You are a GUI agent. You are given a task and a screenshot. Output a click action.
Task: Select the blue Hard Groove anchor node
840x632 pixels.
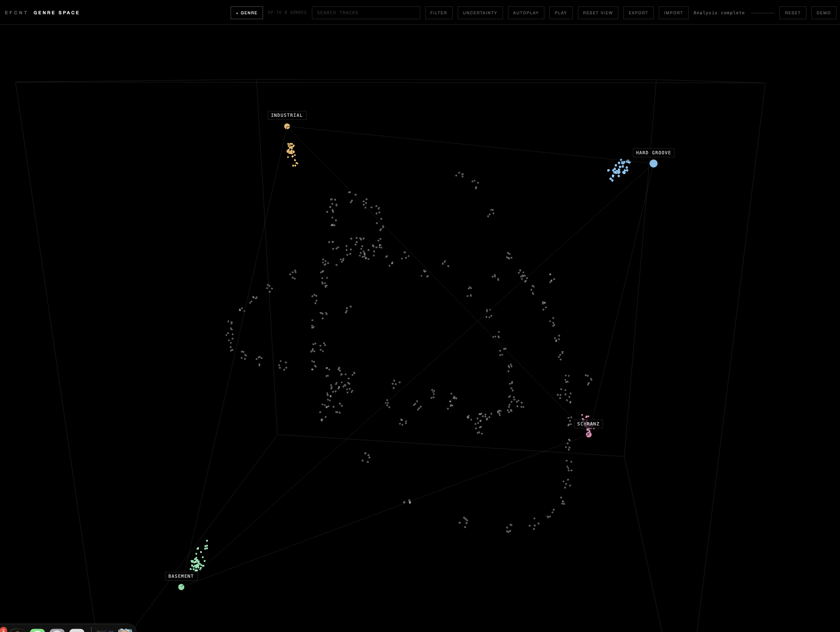653,164
